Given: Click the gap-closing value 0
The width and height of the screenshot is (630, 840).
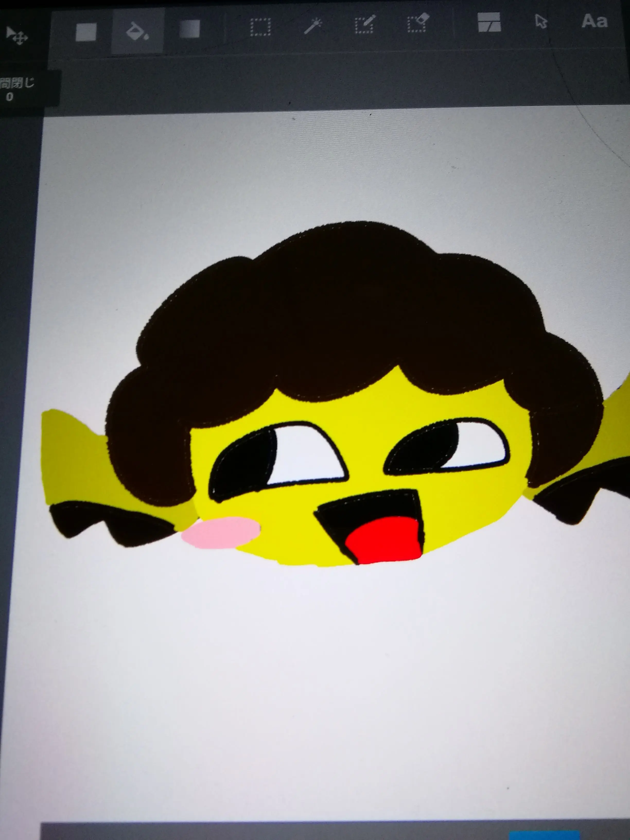Looking at the screenshot, I should [10, 97].
